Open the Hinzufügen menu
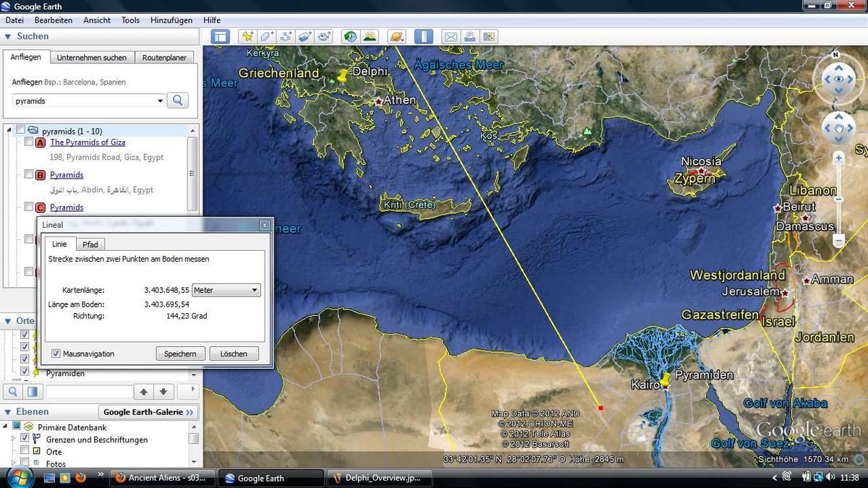 click(x=171, y=20)
